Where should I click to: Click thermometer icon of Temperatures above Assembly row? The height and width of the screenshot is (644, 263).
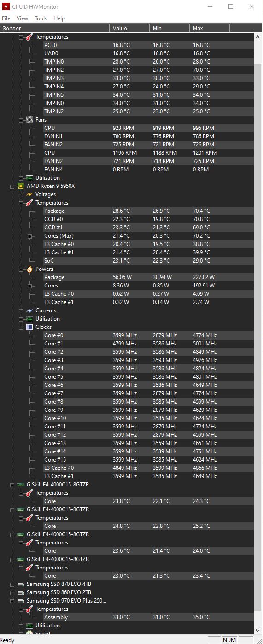pos(29,609)
